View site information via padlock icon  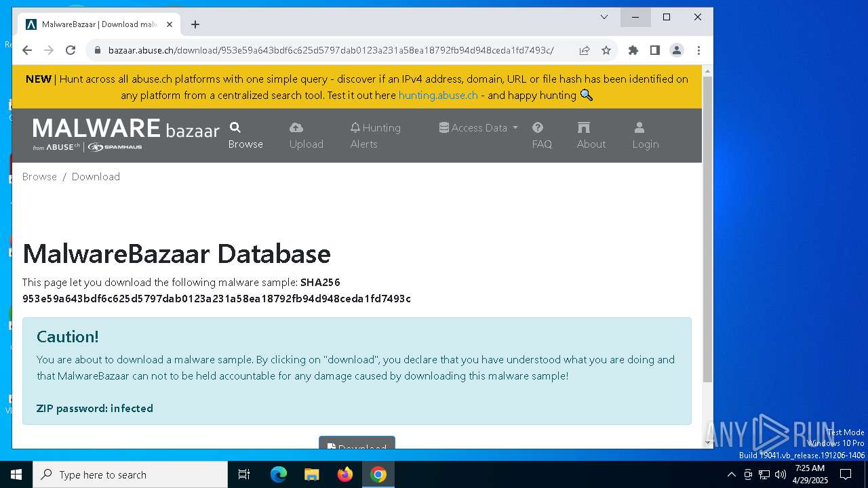(x=97, y=50)
